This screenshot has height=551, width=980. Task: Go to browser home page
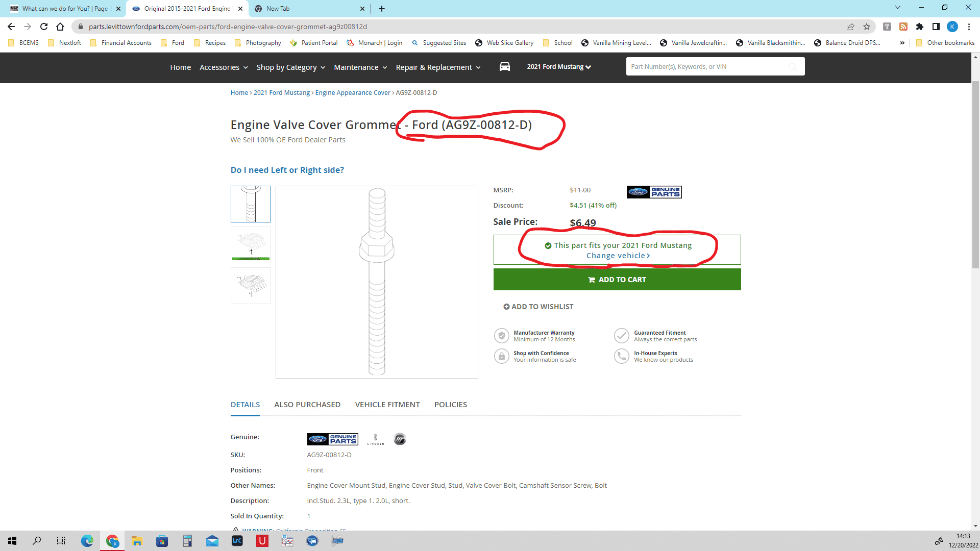pos(60,27)
